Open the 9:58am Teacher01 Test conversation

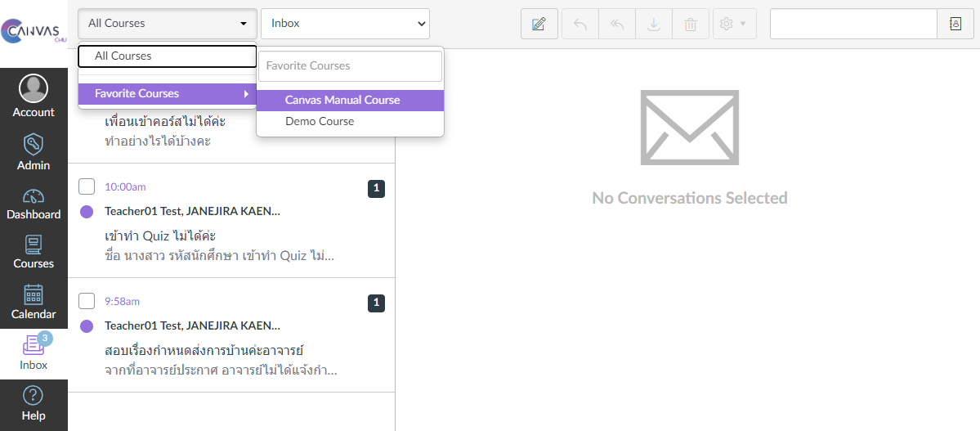point(221,336)
